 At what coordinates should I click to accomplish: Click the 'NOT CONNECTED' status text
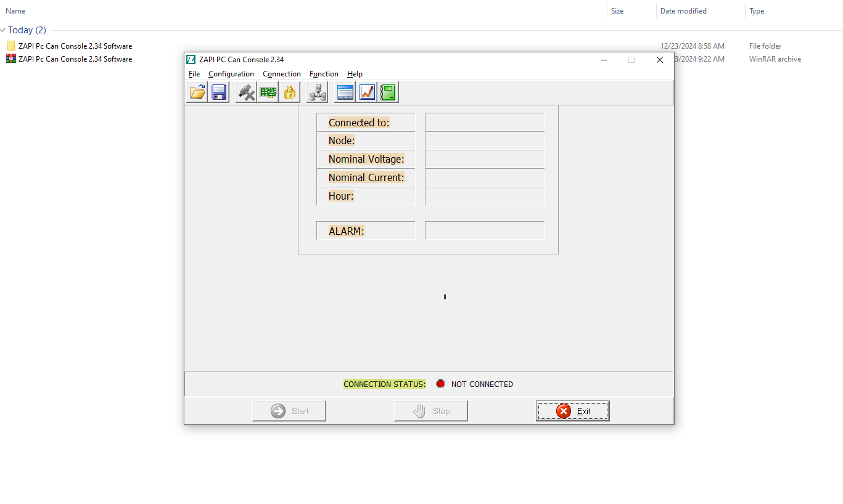(x=482, y=384)
